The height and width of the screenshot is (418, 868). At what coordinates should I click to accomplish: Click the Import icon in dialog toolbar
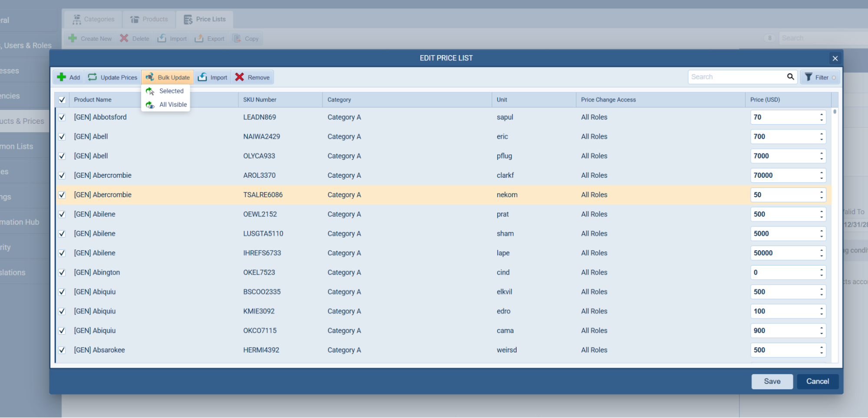(x=202, y=77)
